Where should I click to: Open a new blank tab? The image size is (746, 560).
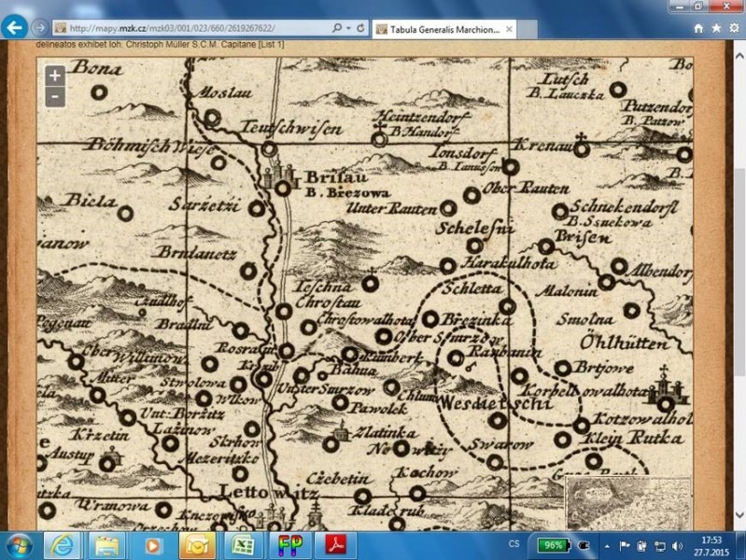pyautogui.click(x=528, y=30)
